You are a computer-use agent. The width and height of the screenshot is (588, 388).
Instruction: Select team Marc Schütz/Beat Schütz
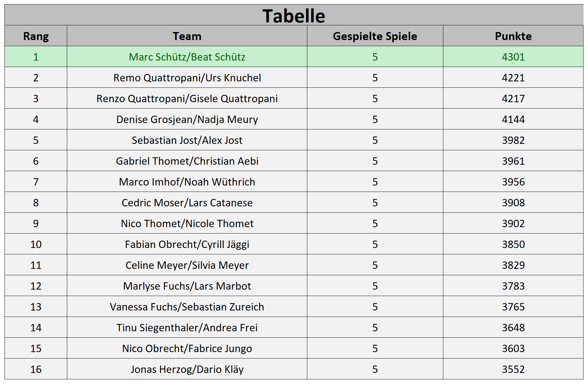[187, 57]
